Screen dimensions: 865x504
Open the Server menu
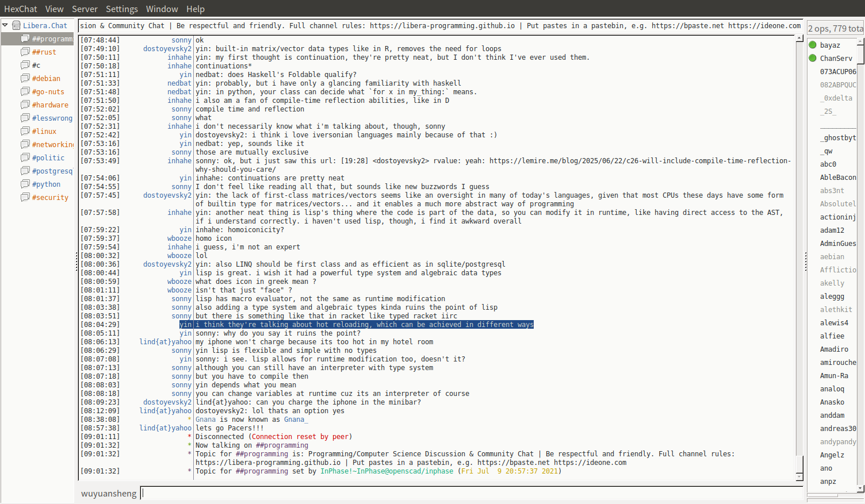coord(85,9)
